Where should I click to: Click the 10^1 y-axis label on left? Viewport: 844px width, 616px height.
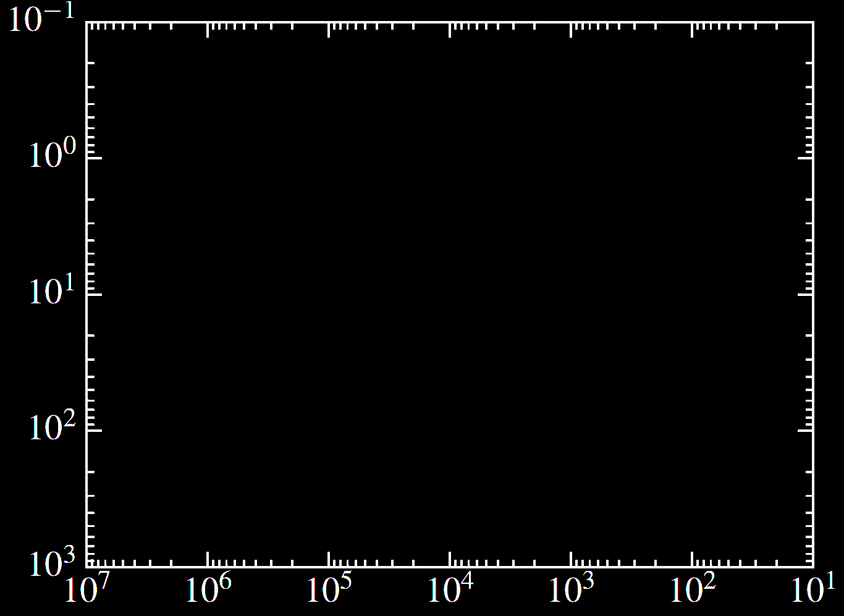53,289
